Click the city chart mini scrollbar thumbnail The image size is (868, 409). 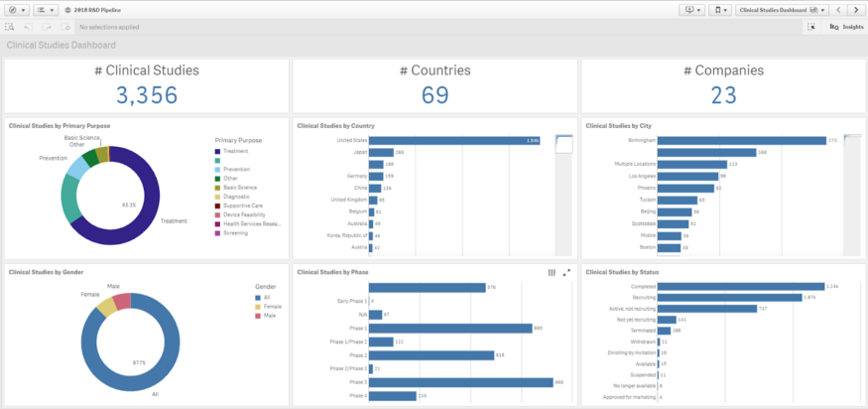pyautogui.click(x=852, y=137)
